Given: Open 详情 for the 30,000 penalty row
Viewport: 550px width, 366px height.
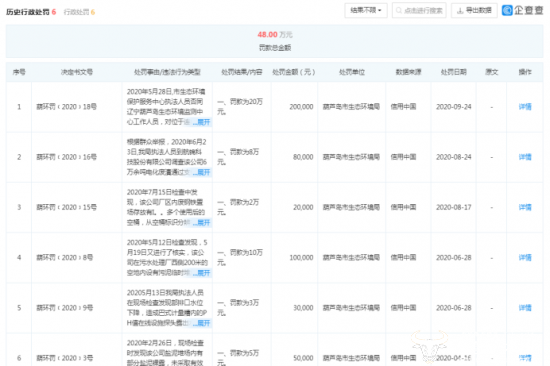Looking at the screenshot, I should click(525, 308).
